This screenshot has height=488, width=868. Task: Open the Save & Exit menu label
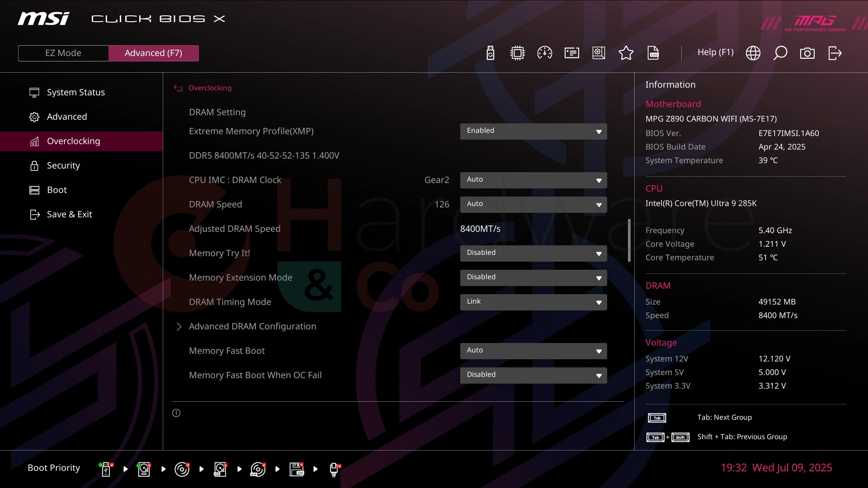click(x=70, y=214)
